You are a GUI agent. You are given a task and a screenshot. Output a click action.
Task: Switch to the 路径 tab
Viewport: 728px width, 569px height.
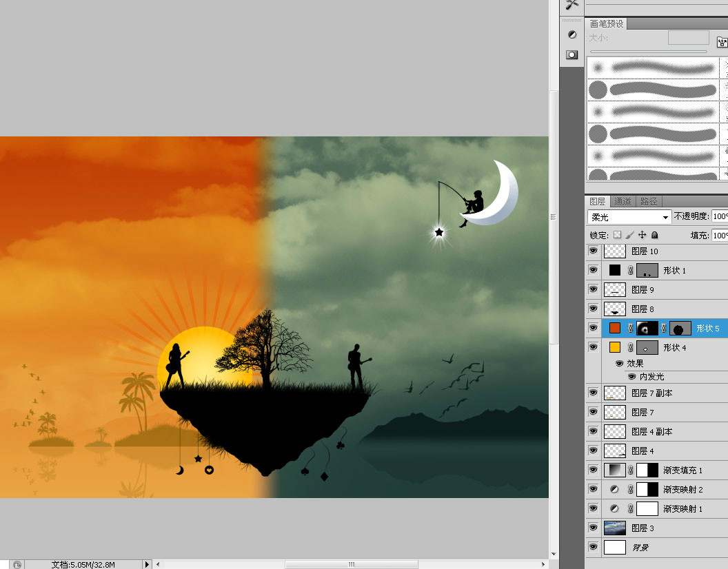click(648, 201)
